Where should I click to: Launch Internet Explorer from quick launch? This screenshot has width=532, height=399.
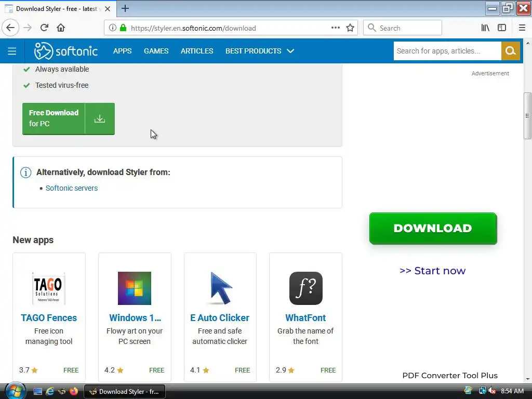tap(50, 392)
